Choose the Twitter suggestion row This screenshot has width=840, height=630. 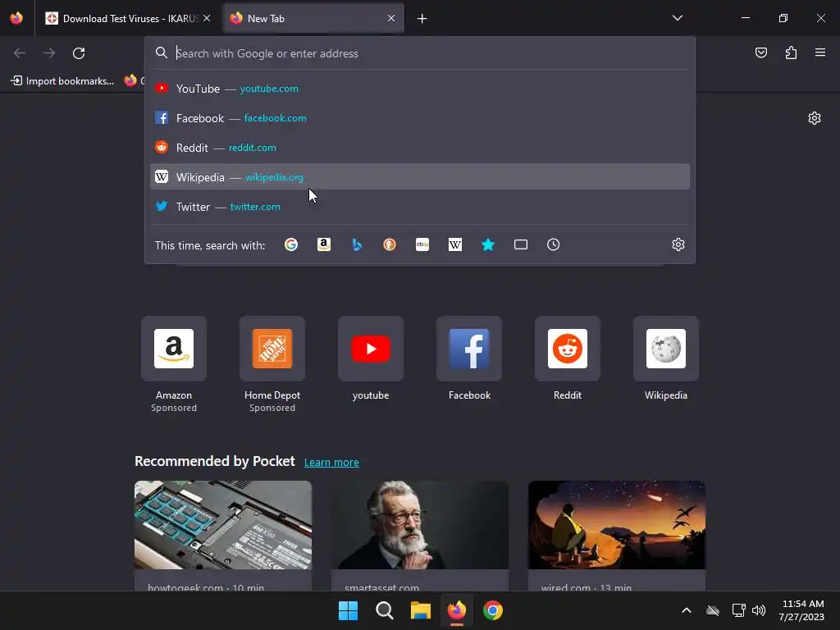click(420, 206)
